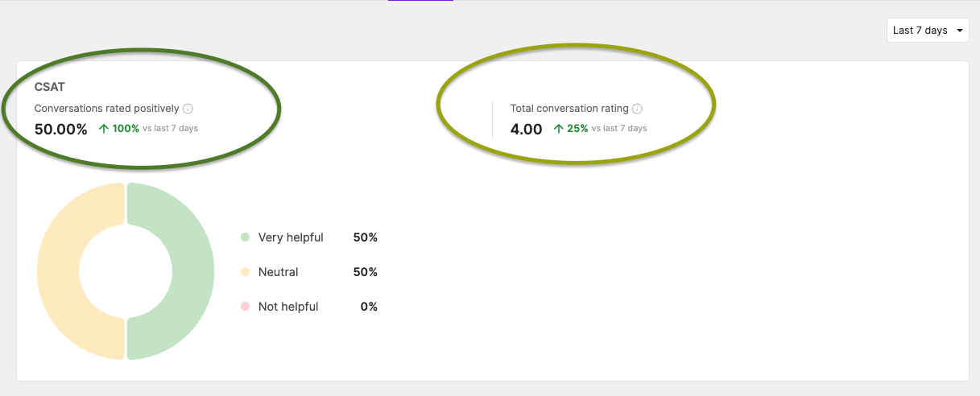Click the purple active tab indicator
The width and height of the screenshot is (980, 396).
click(420, 1)
